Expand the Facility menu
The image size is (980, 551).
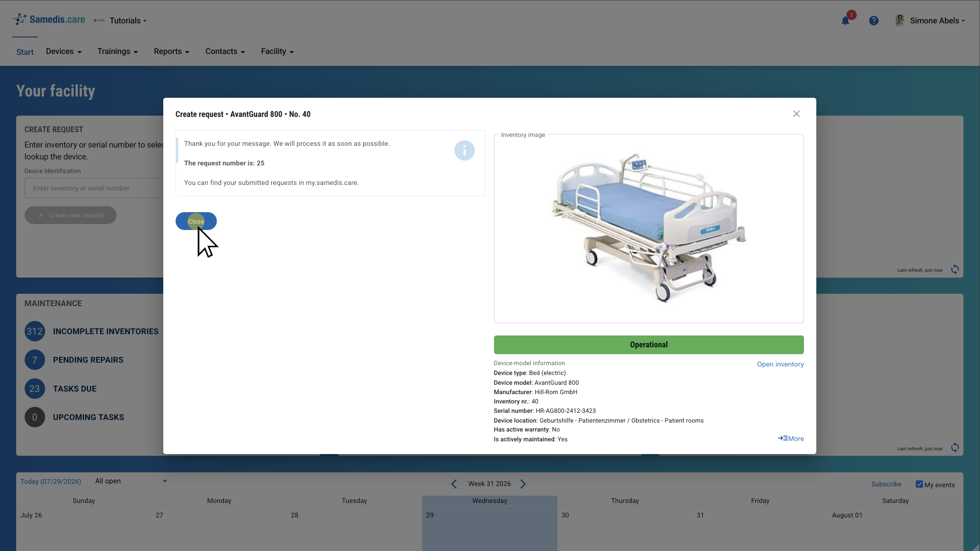click(278, 51)
